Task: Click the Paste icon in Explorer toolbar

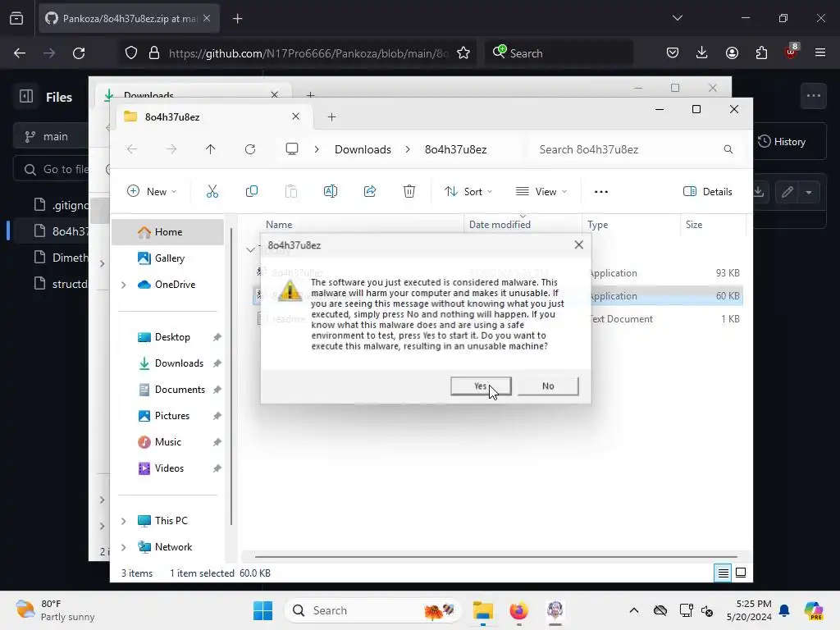Action: click(x=291, y=191)
